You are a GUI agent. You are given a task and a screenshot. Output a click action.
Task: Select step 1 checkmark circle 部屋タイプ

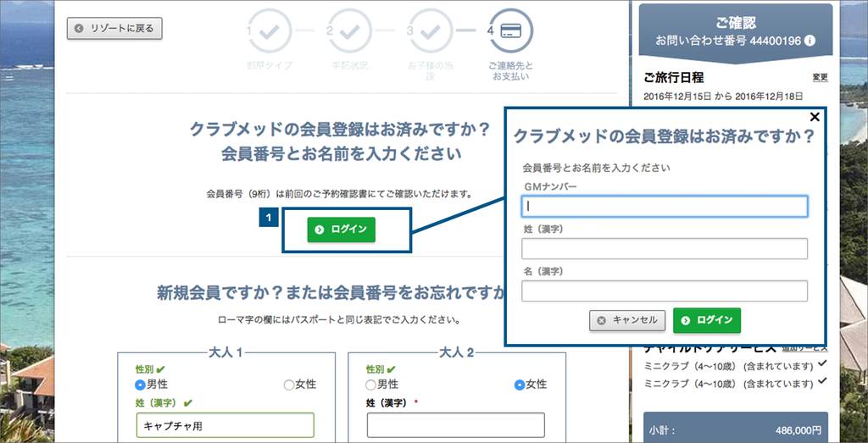coord(270,30)
